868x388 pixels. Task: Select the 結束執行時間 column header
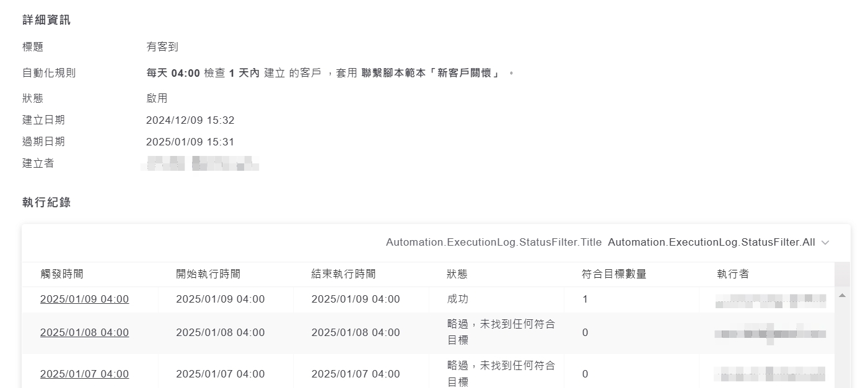point(343,274)
